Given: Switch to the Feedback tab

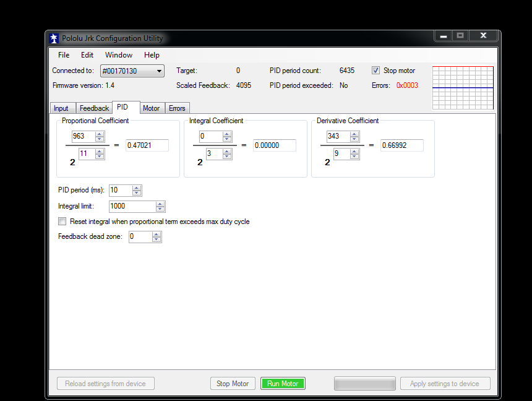Looking at the screenshot, I should 94,108.
